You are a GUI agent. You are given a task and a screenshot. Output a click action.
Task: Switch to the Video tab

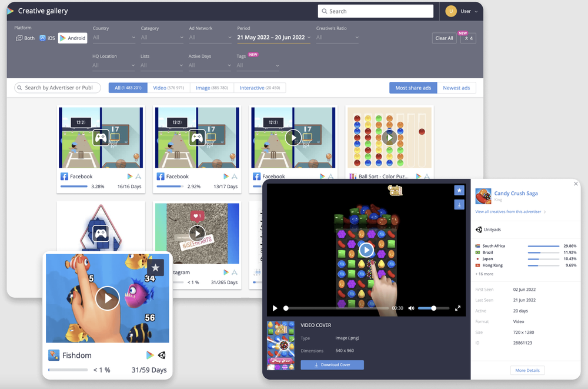coord(168,88)
